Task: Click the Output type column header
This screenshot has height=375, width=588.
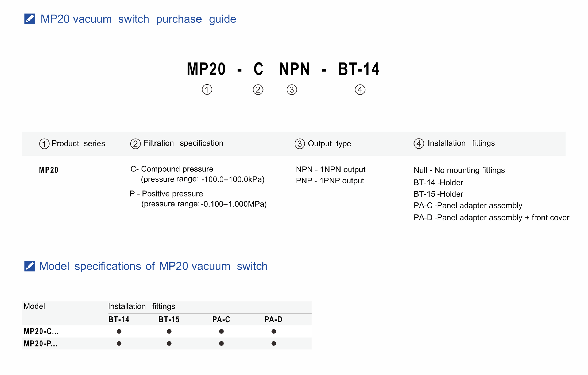Action: click(329, 143)
